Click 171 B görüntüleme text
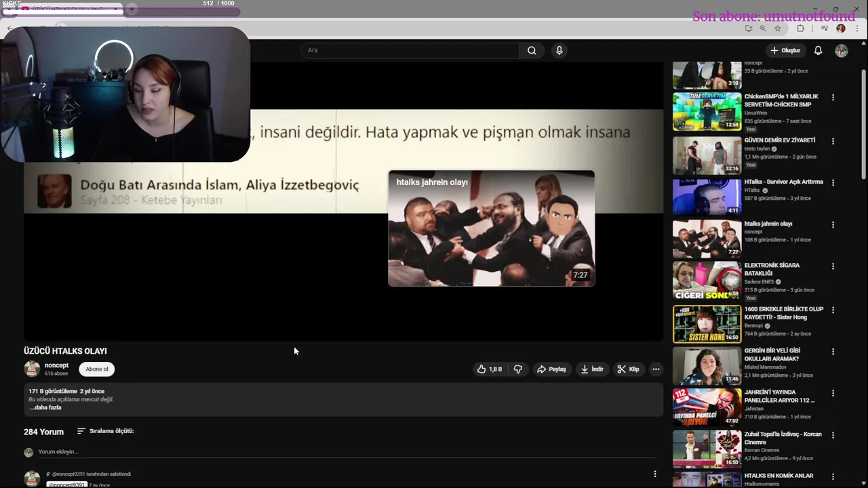This screenshot has height=488, width=868. pyautogui.click(x=53, y=391)
